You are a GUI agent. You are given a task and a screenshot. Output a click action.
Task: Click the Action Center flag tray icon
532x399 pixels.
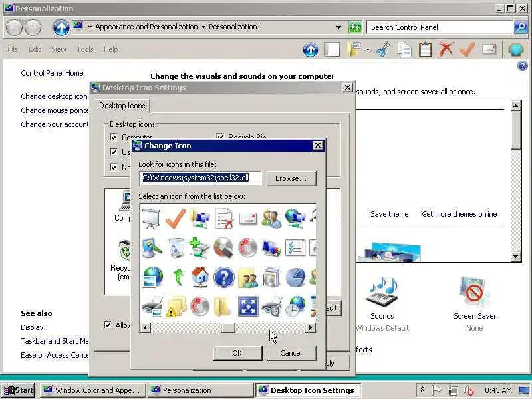click(436, 390)
